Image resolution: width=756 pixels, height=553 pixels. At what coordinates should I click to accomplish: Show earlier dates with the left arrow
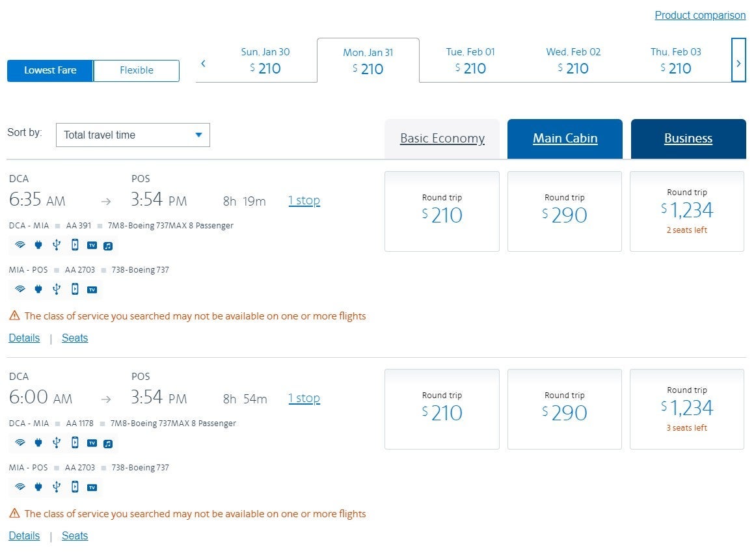(204, 63)
